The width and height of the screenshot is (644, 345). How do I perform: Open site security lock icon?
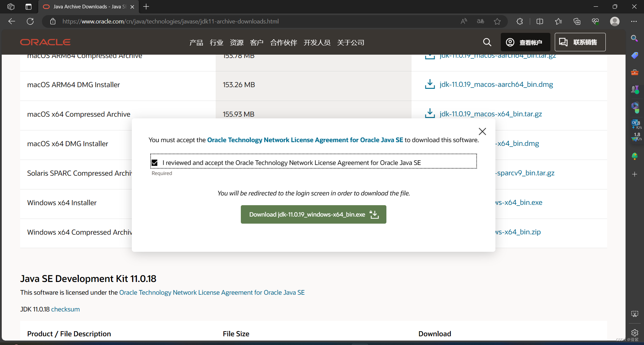pyautogui.click(x=53, y=21)
